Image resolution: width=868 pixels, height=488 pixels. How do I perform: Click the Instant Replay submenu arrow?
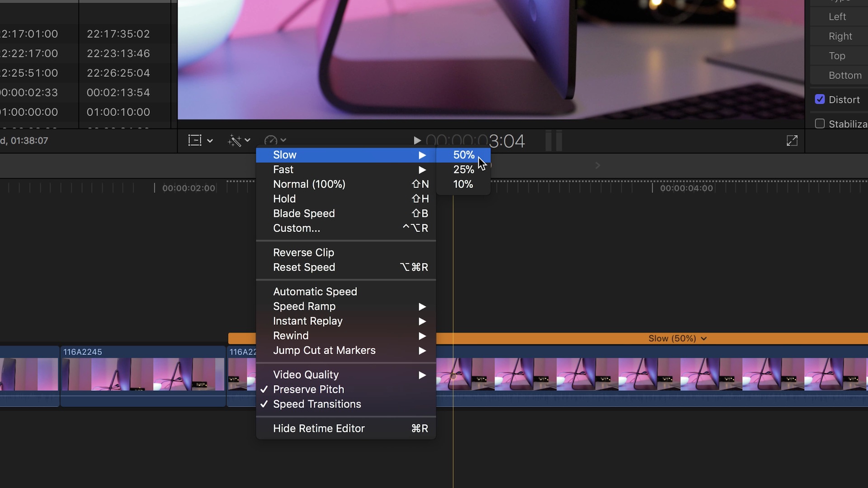point(422,321)
